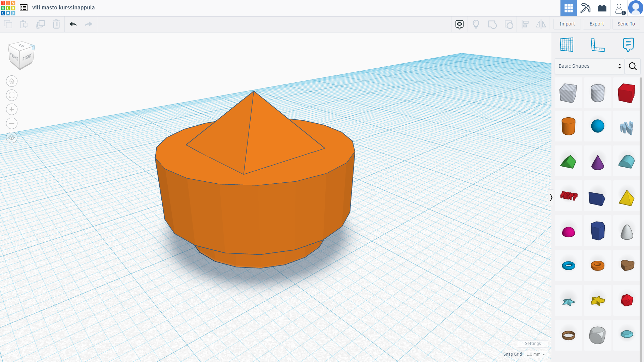Select the notes panel icon

pyautogui.click(x=628, y=45)
